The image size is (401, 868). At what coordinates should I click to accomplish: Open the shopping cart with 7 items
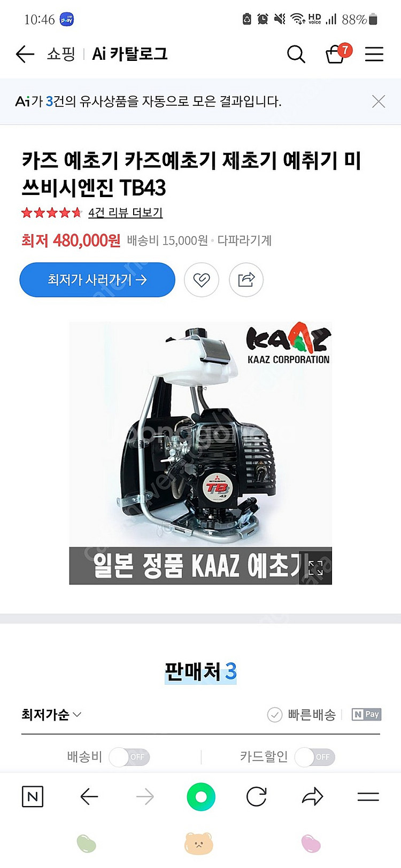(x=338, y=53)
